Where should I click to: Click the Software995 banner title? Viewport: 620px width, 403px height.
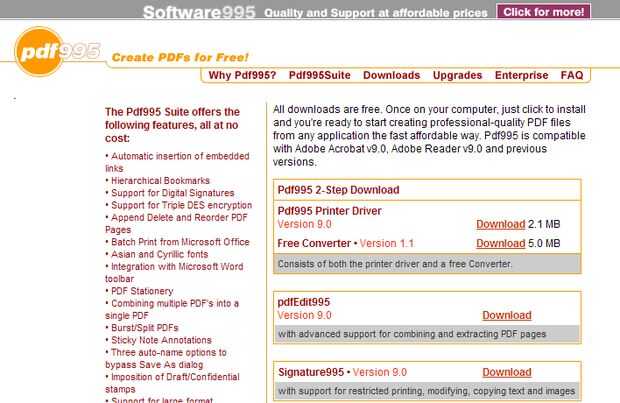(x=199, y=12)
